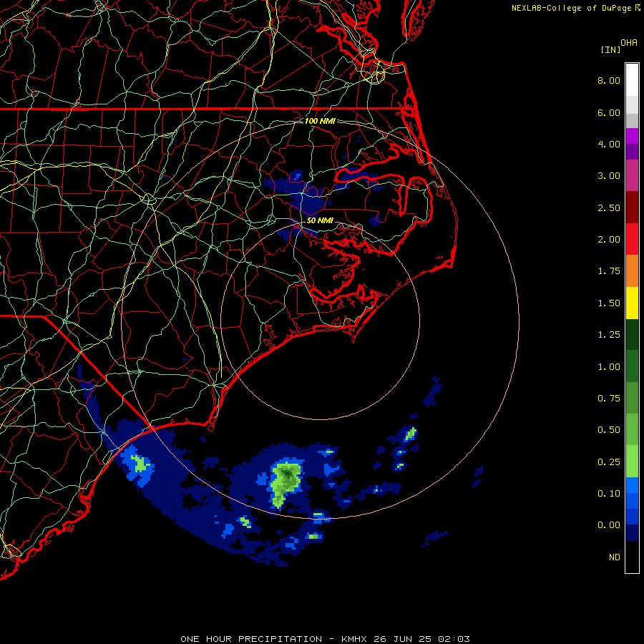
Task: Click the green rain cell on the South Carolina coast
Action: click(140, 464)
